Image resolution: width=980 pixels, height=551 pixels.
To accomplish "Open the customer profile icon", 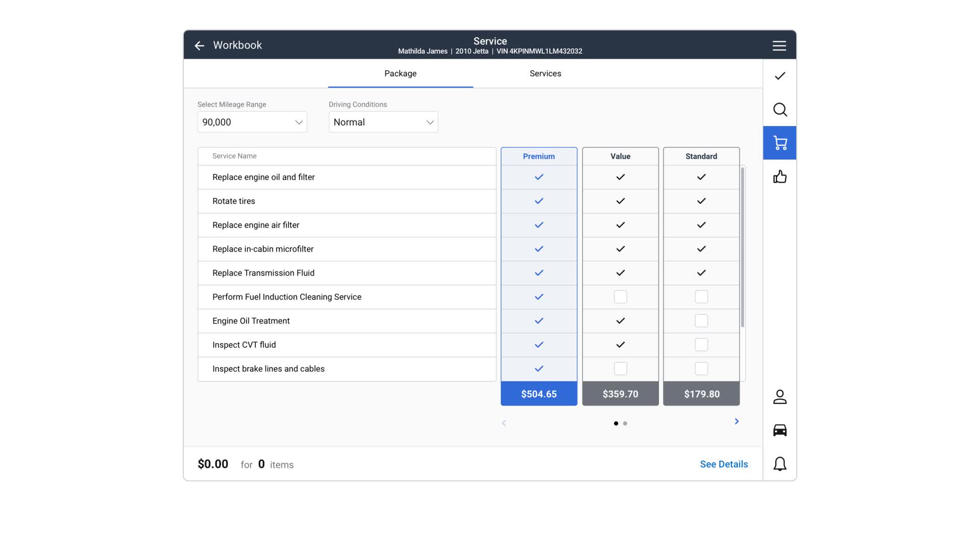I will [779, 397].
